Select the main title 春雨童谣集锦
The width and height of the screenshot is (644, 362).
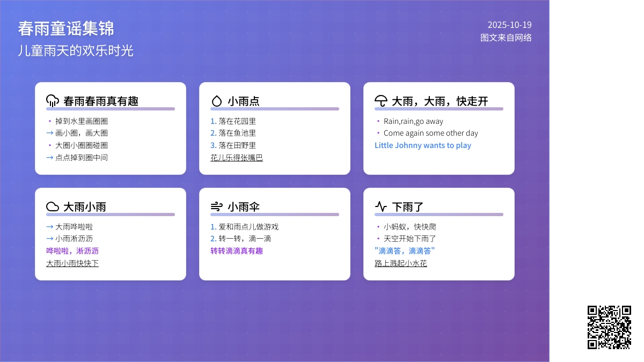[x=65, y=28]
